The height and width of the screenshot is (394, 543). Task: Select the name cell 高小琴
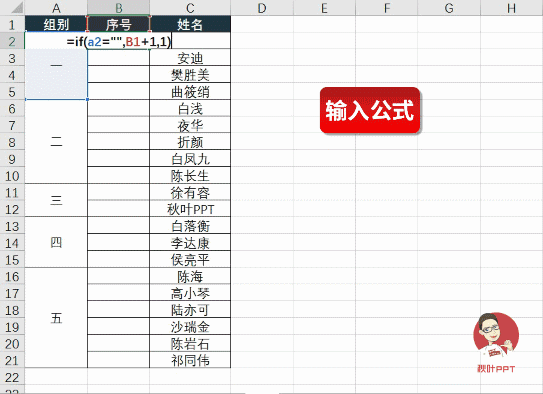coord(190,293)
